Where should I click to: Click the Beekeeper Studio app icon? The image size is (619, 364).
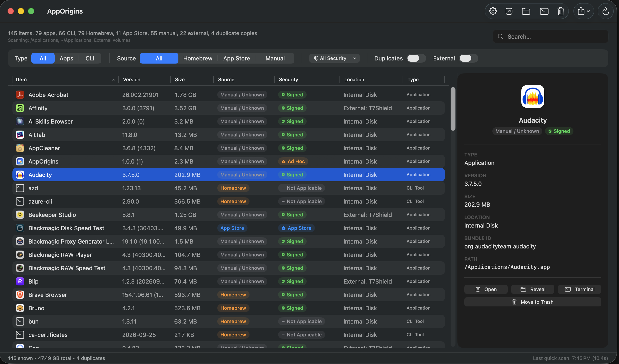(x=20, y=215)
